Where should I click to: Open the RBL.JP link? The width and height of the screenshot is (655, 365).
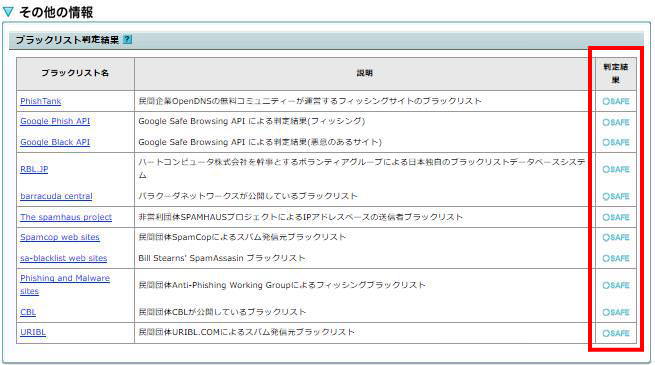pos(34,169)
